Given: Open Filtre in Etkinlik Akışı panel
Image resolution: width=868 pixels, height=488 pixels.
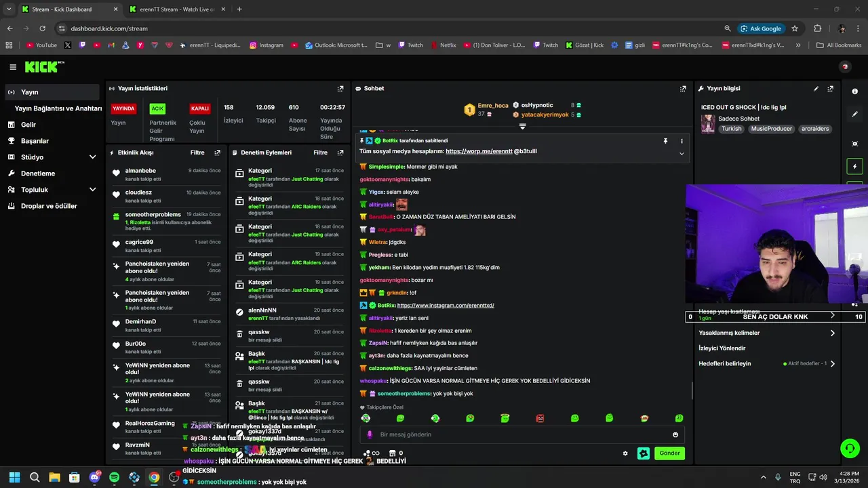Looking at the screenshot, I should point(197,153).
